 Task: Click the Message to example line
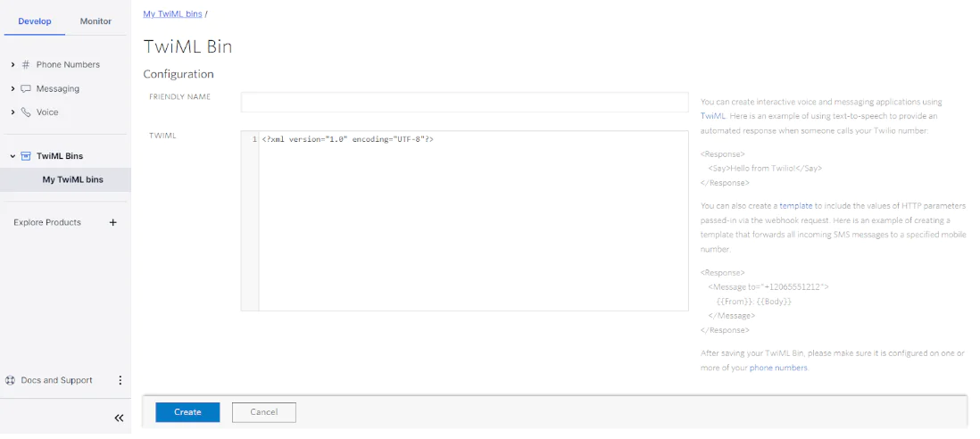tap(768, 287)
